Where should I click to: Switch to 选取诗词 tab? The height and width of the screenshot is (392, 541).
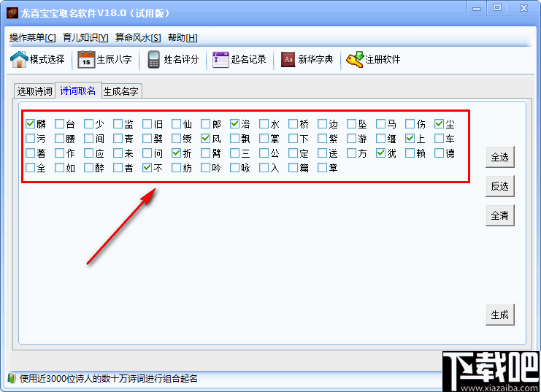34,91
